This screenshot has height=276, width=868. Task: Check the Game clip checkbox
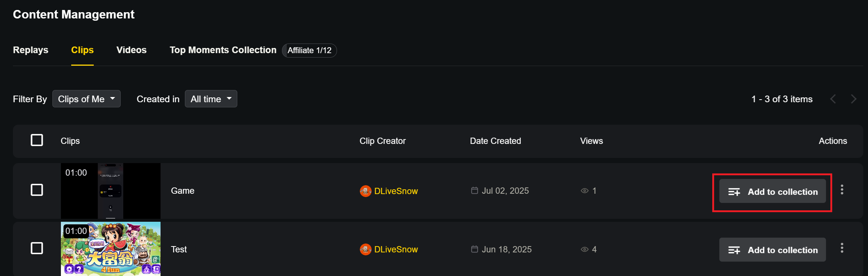(x=37, y=190)
